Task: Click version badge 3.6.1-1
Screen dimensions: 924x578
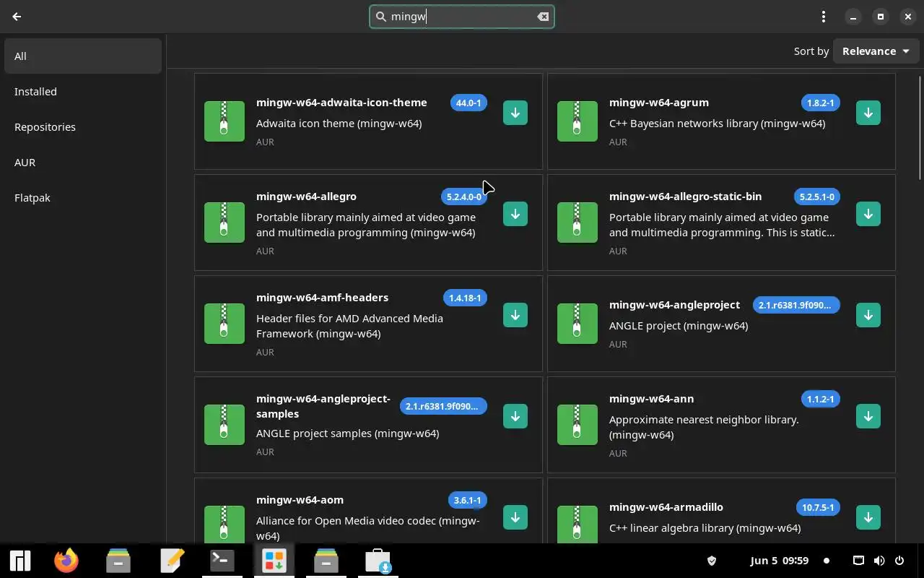Action: (x=467, y=501)
